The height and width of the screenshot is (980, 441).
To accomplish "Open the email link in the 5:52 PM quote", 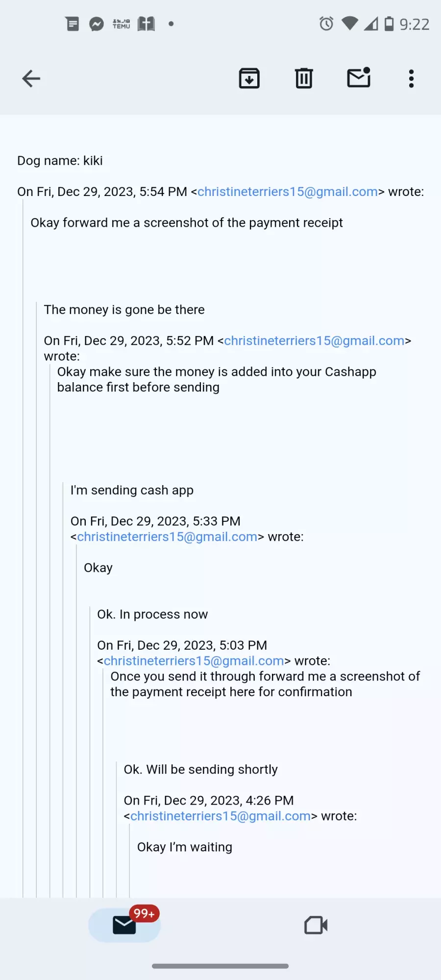I will [x=314, y=341].
